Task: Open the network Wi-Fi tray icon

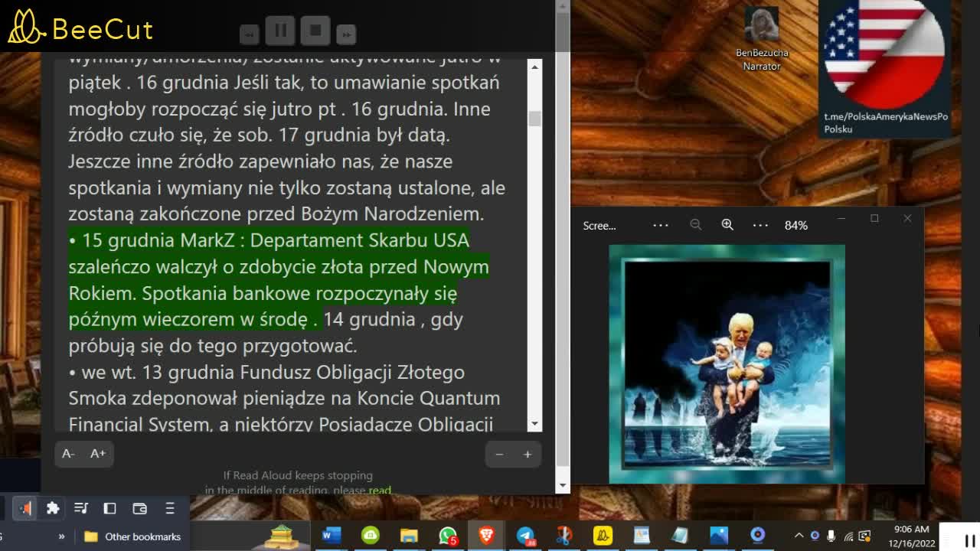Action: click(848, 536)
